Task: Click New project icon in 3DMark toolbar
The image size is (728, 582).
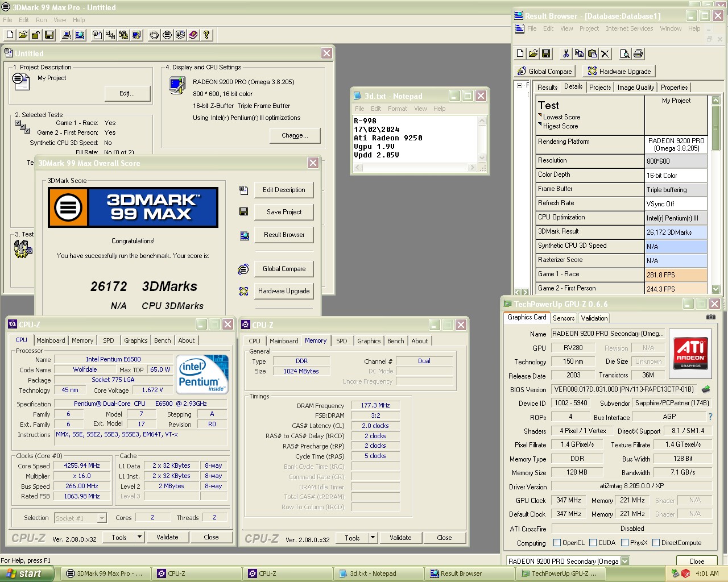Action: coord(10,35)
